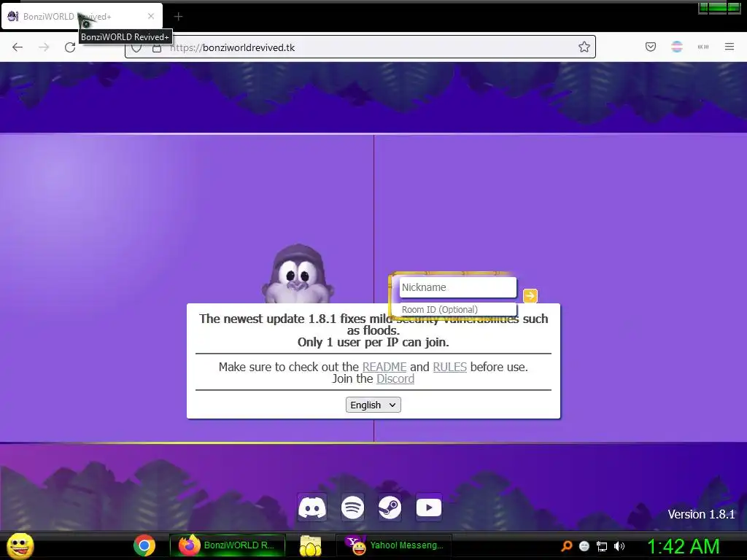This screenshot has width=747, height=560.
Task: Show site security lock info
Action: tap(157, 47)
